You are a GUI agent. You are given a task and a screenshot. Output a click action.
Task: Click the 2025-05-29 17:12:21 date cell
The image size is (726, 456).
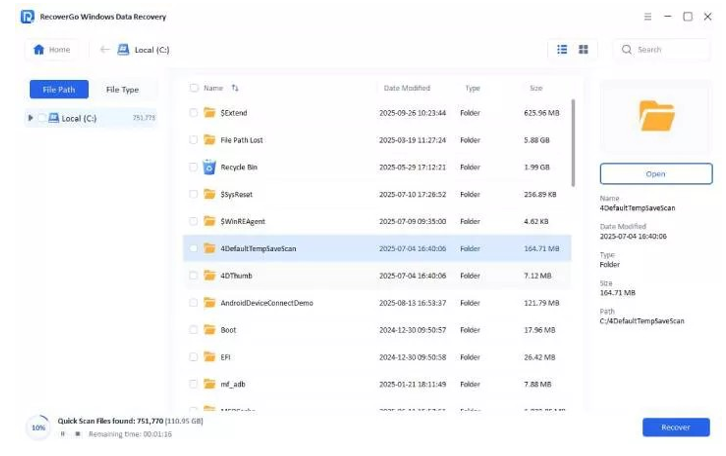pos(413,167)
